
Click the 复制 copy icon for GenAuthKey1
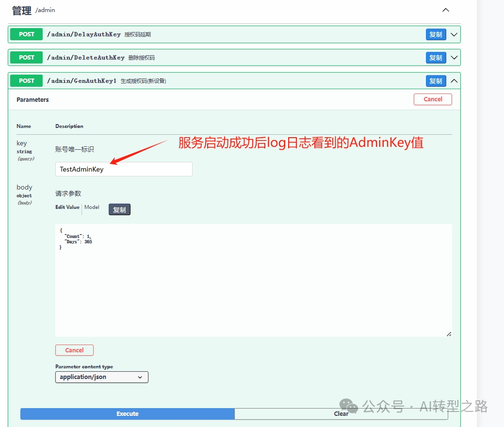point(435,80)
